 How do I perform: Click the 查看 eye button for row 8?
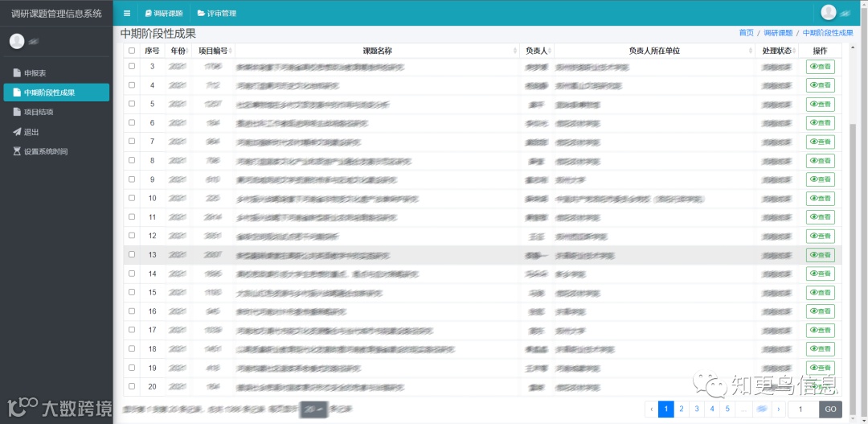(821, 161)
